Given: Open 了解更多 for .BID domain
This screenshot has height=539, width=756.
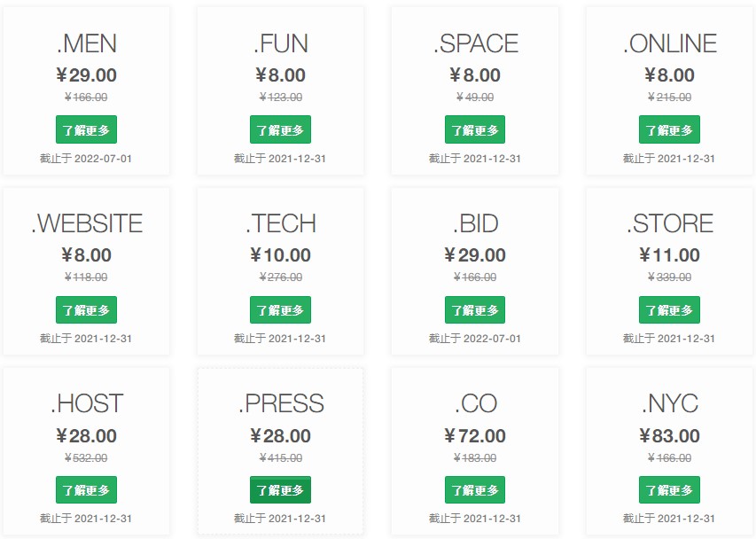Looking at the screenshot, I should pyautogui.click(x=475, y=310).
